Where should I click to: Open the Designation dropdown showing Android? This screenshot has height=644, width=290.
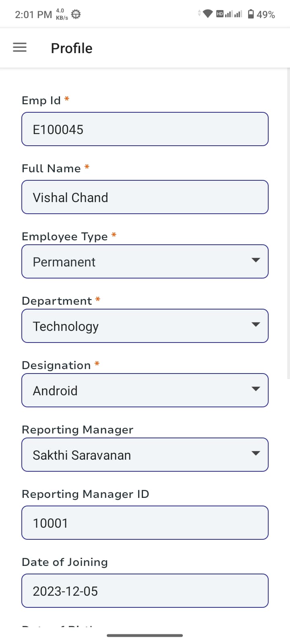pyautogui.click(x=145, y=390)
